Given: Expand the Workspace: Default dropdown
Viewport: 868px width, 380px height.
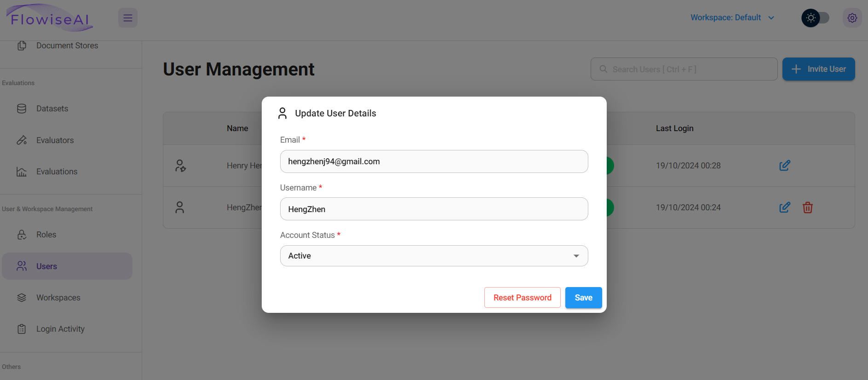Looking at the screenshot, I should pyautogui.click(x=732, y=17).
